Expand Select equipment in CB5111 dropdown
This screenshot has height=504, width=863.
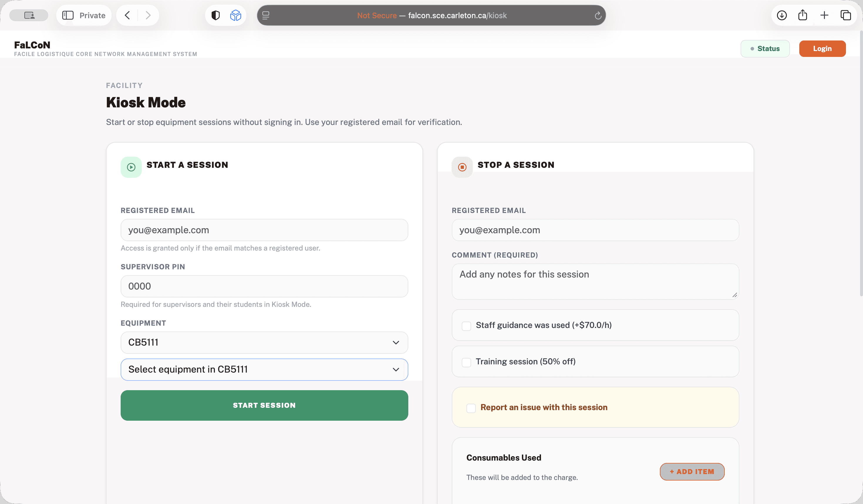(x=264, y=370)
